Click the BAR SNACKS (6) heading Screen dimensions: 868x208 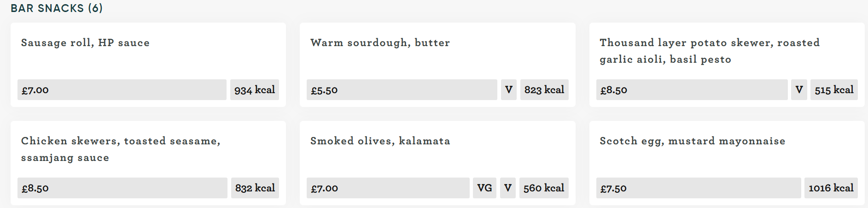[57, 8]
